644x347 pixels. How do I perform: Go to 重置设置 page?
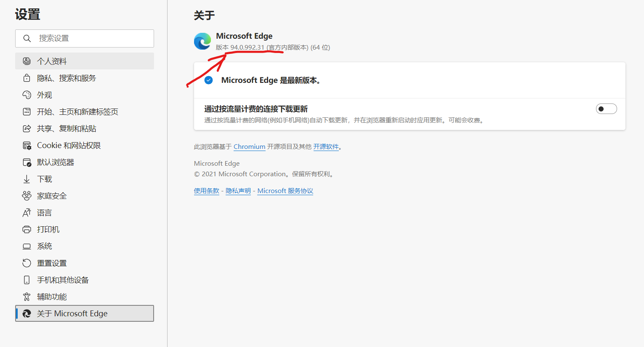click(x=85, y=263)
